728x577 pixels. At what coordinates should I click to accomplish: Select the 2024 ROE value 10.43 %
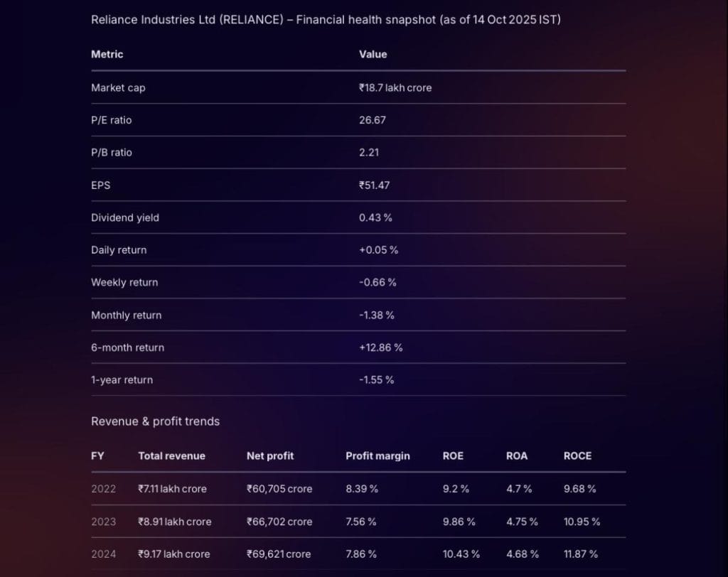point(461,554)
